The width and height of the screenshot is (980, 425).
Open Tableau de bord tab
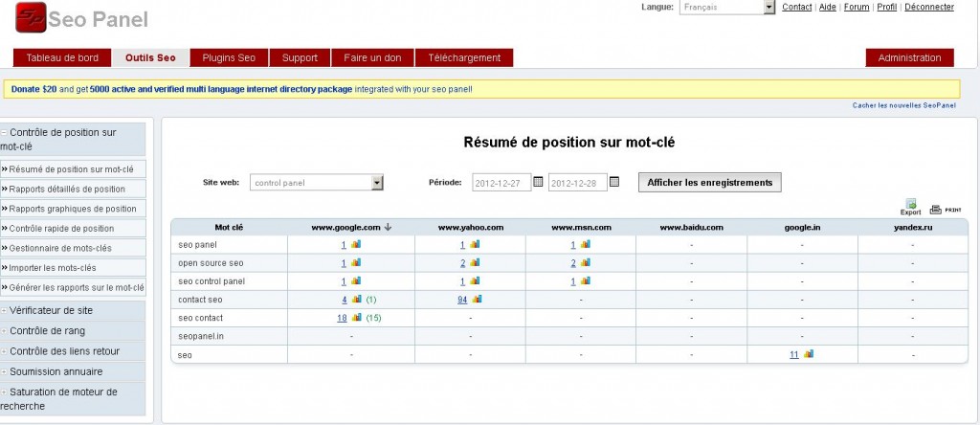(62, 57)
